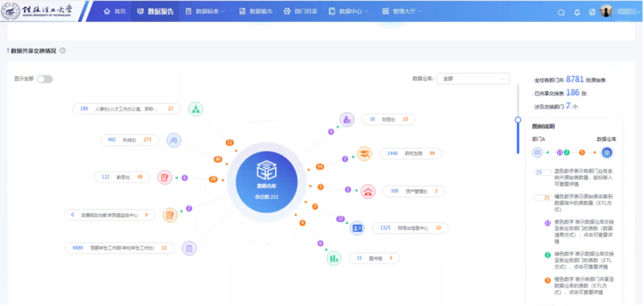This screenshot has width=644, height=306.
Task: Click the 资产管理处 red house icon
Action: (x=368, y=191)
